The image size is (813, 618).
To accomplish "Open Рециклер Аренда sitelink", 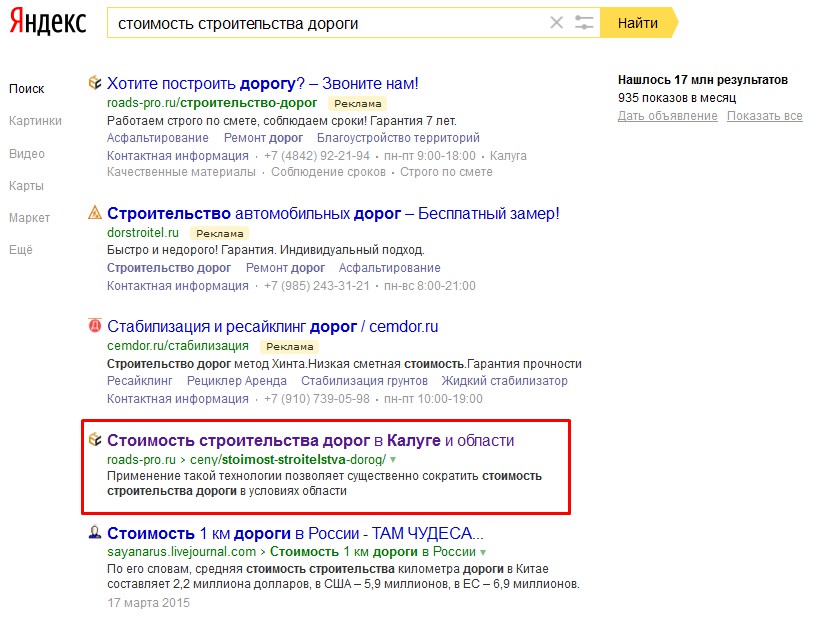I will 236,381.
